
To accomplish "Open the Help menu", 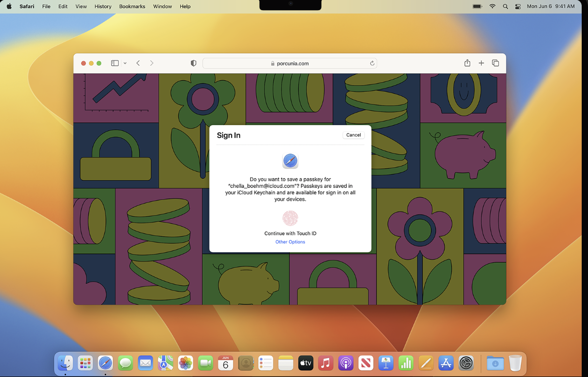I will [x=185, y=6].
